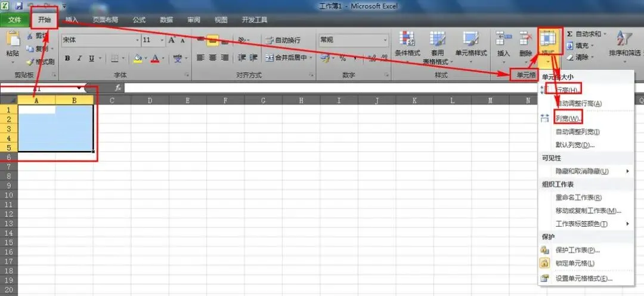Screen dimensions: 644x296
Task: Click the Format Painter brush button
Action: click(x=40, y=61)
